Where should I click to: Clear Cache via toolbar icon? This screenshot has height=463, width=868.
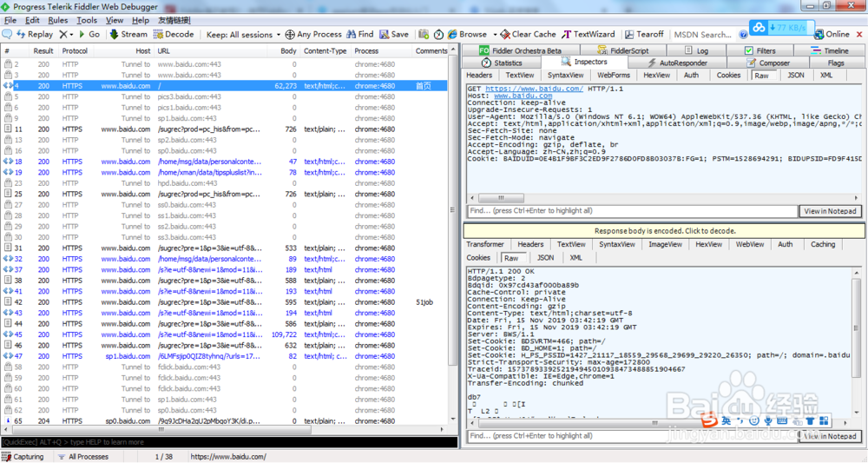pos(528,35)
